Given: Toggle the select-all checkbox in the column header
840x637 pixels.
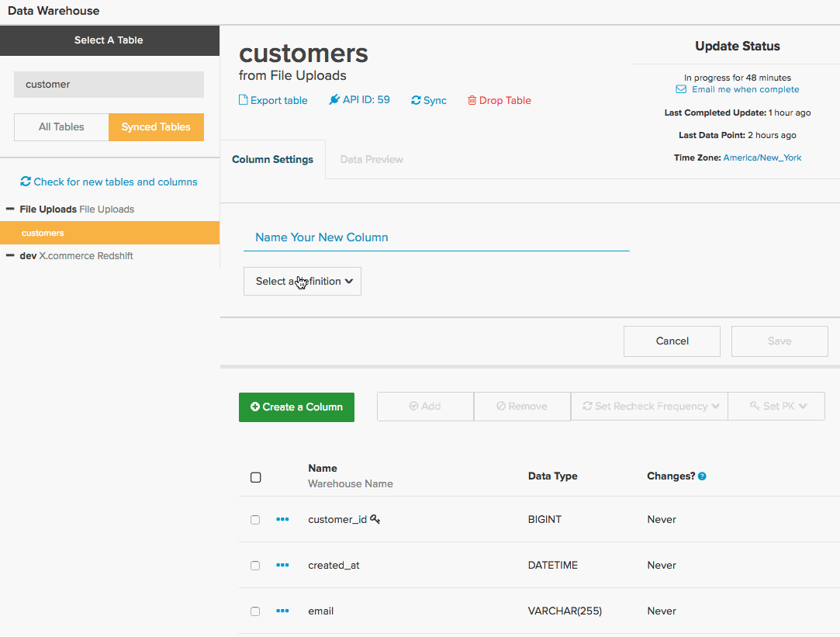Looking at the screenshot, I should click(x=256, y=477).
